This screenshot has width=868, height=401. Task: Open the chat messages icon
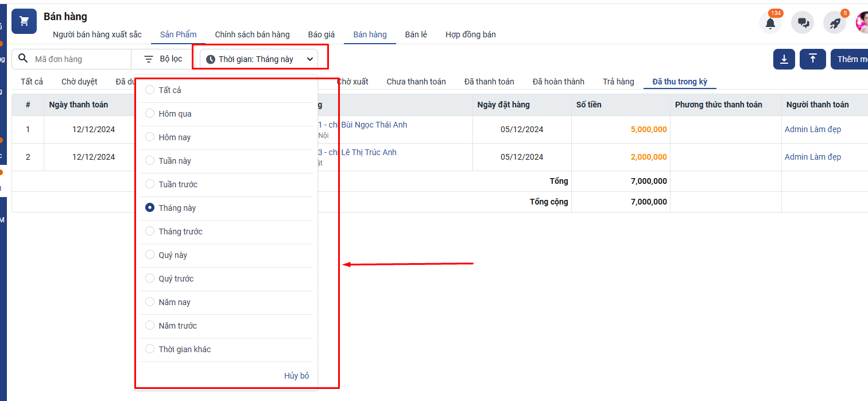pyautogui.click(x=803, y=23)
